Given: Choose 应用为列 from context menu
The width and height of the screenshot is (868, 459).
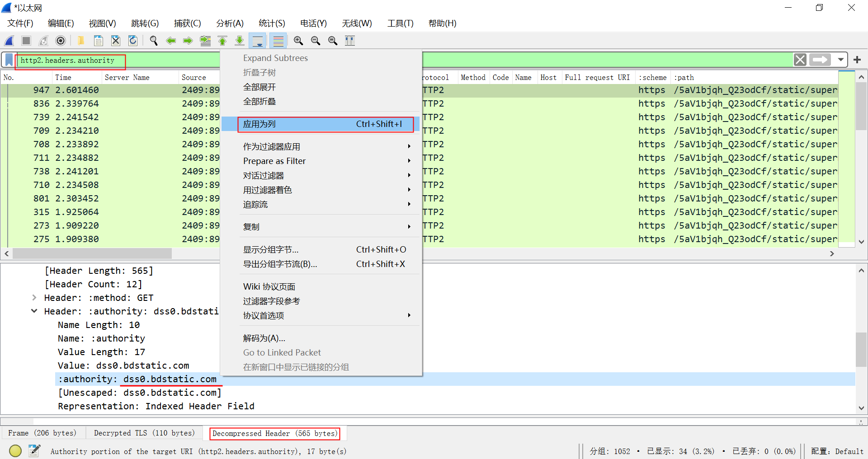Looking at the screenshot, I should [321, 124].
